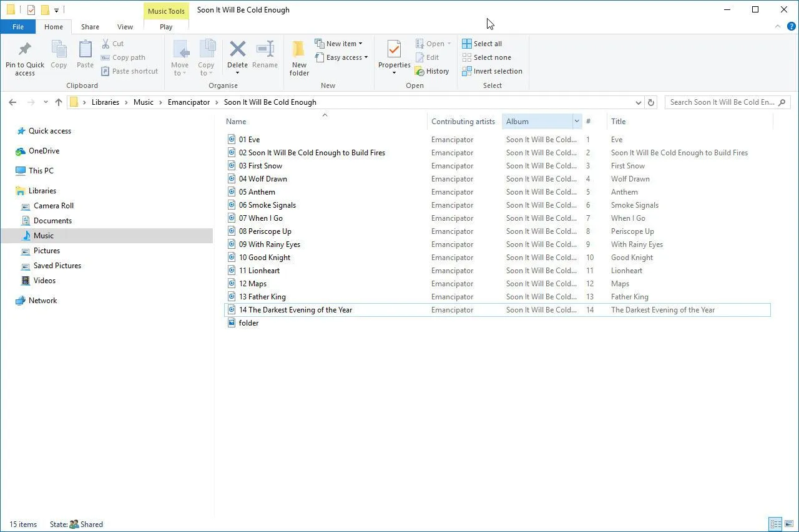Viewport: 799px width, 532px height.
Task: Click Select all in ribbon
Action: pyautogui.click(x=482, y=44)
